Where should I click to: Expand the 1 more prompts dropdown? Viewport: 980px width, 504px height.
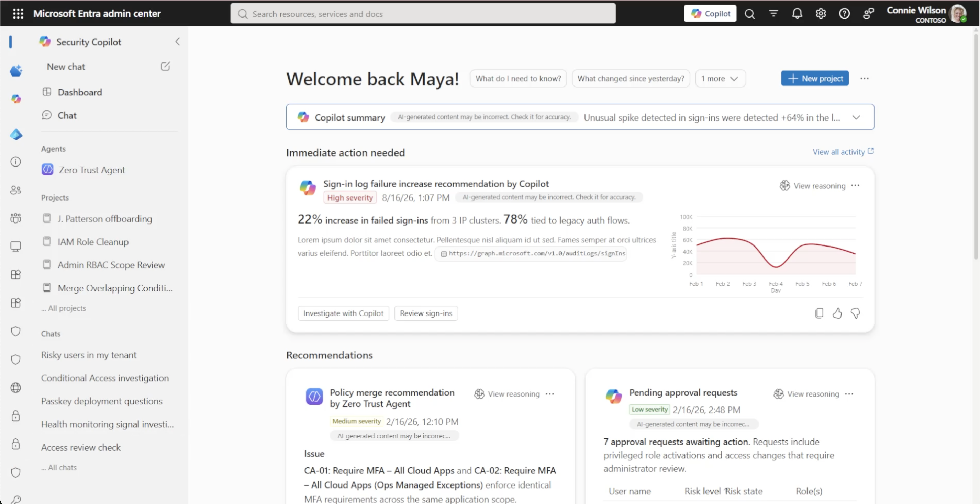720,78
